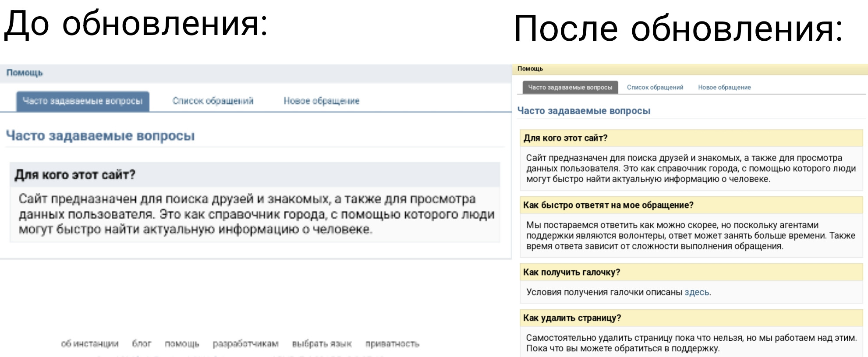This screenshot has width=868, height=357.
Task: Switch to 'Список обращений' tab in left panel
Action: [x=213, y=101]
